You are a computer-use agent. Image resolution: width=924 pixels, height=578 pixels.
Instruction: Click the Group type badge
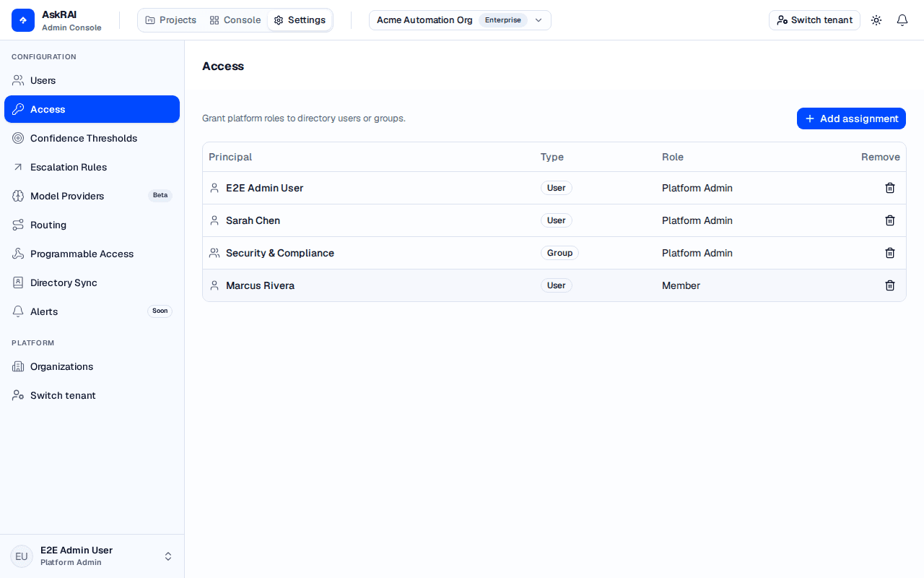(x=559, y=253)
